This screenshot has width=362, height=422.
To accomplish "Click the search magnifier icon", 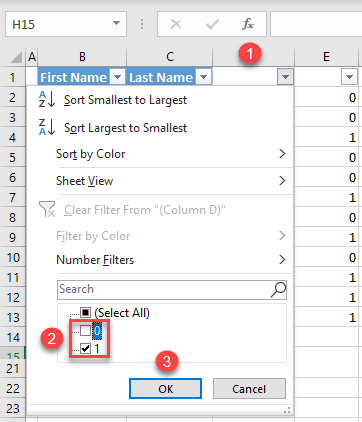I will 278,289.
